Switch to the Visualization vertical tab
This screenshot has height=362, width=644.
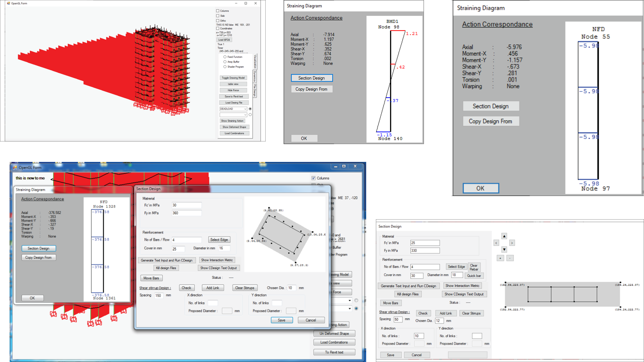255,62
